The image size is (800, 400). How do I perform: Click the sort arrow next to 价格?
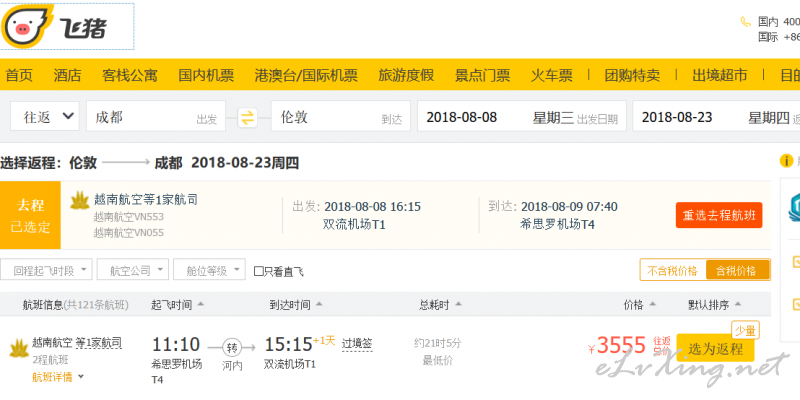(652, 304)
